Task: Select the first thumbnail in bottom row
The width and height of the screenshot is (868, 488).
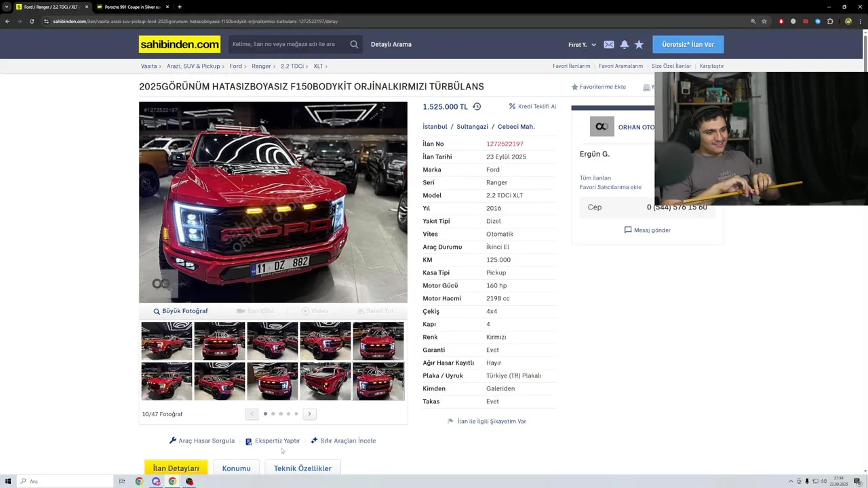Action: coord(167,381)
